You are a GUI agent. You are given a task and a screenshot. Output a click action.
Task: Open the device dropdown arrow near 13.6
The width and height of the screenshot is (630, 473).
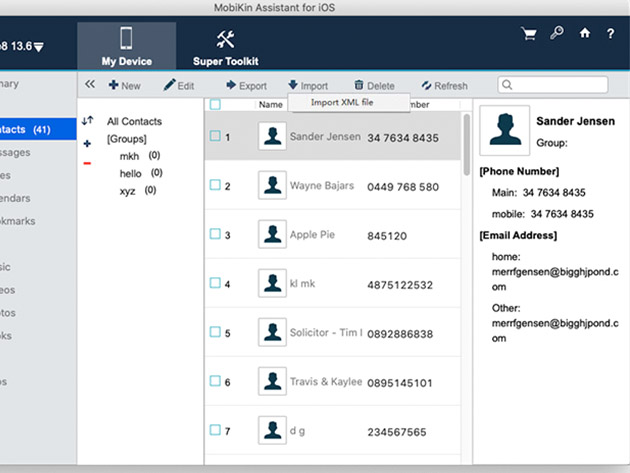(39, 47)
